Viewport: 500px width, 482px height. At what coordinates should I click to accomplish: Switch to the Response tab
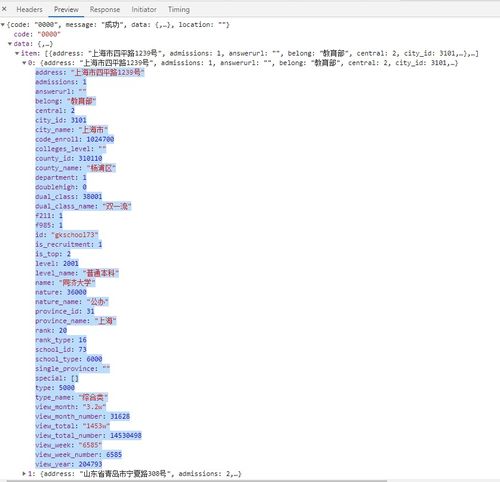[x=105, y=9]
